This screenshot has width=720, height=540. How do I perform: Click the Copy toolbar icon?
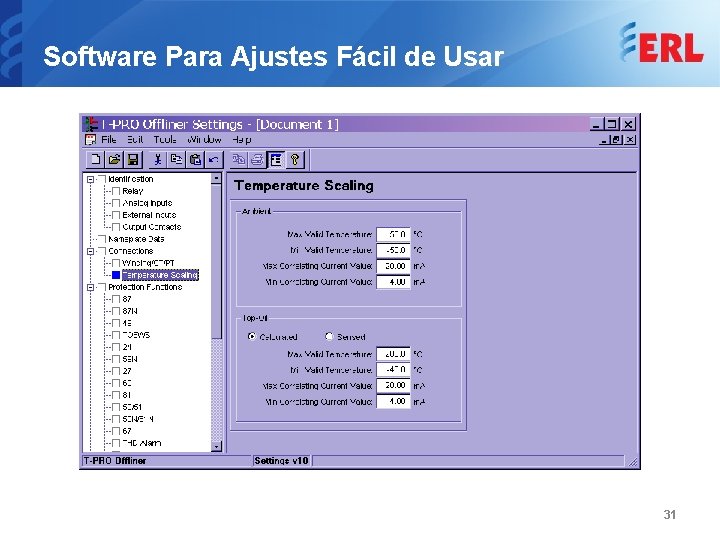176,159
